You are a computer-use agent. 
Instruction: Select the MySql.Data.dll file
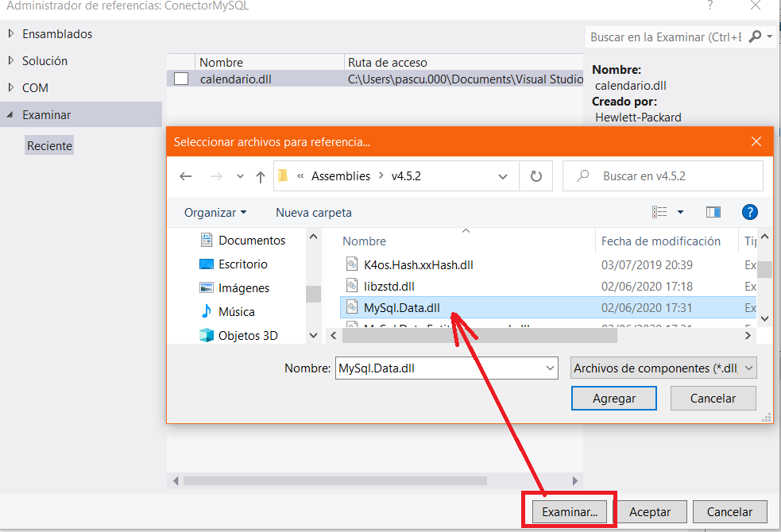point(401,308)
